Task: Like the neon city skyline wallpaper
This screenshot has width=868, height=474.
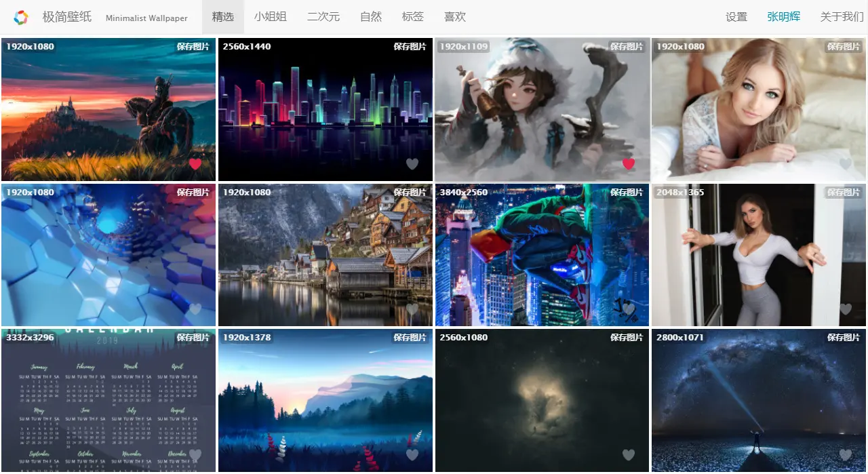Action: pos(412,163)
